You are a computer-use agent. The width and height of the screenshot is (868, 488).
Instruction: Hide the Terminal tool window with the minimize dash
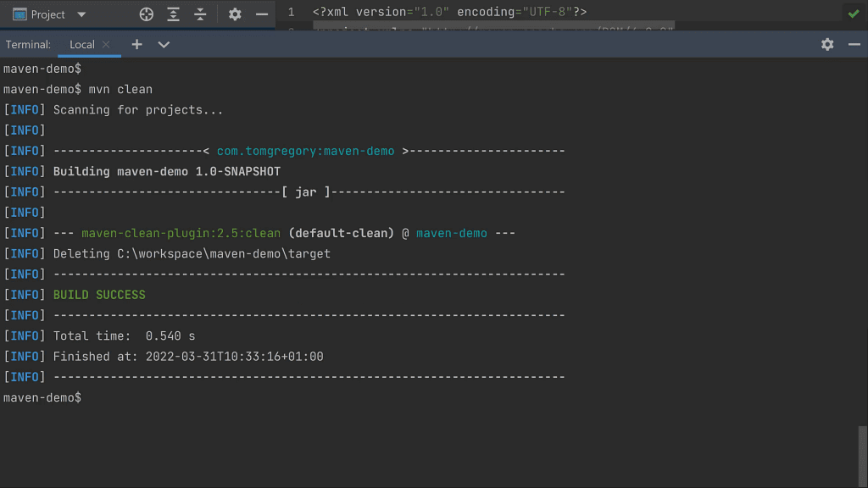(854, 44)
